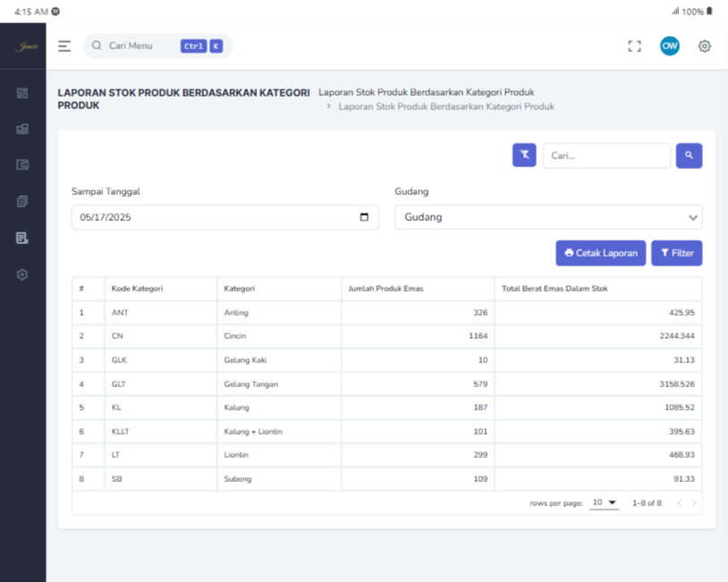Open rows per page dropdown
The height and width of the screenshot is (582, 728).
point(605,503)
